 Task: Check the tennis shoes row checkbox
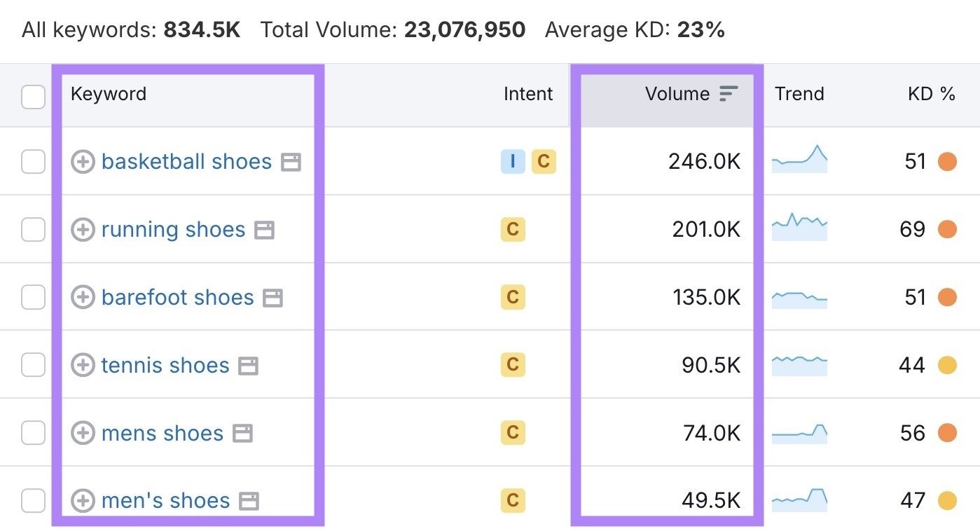(33, 366)
